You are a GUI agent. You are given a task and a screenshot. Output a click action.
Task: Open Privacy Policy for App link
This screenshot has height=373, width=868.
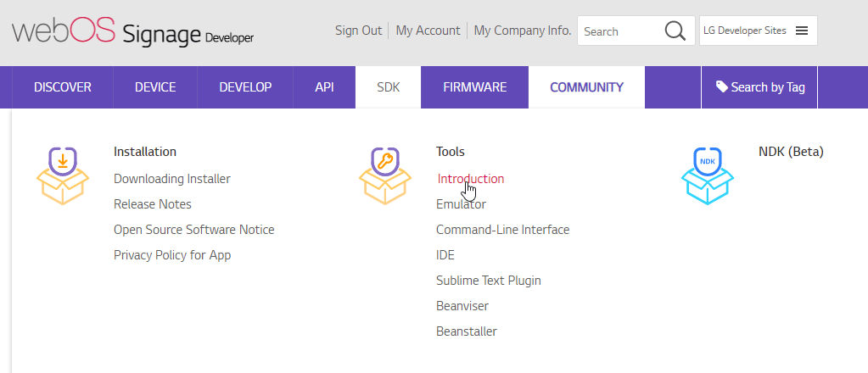pos(172,255)
